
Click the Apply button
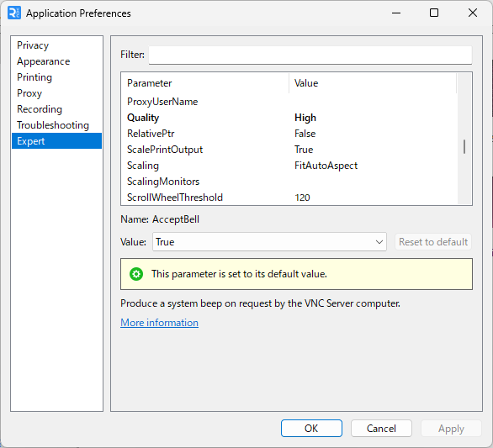click(451, 428)
